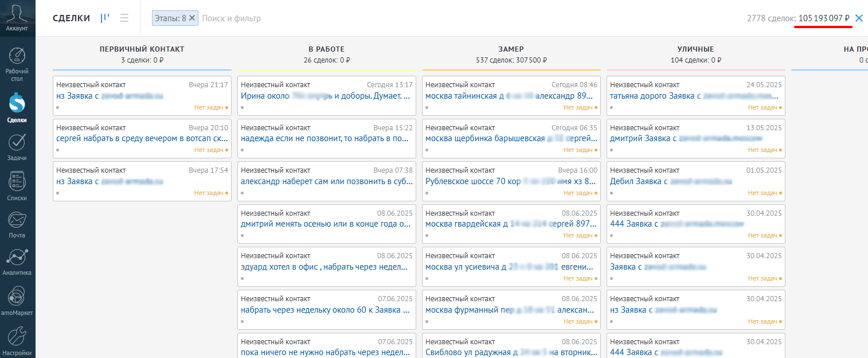Select the В работе column header
The width and height of the screenshot is (868, 358).
(326, 49)
